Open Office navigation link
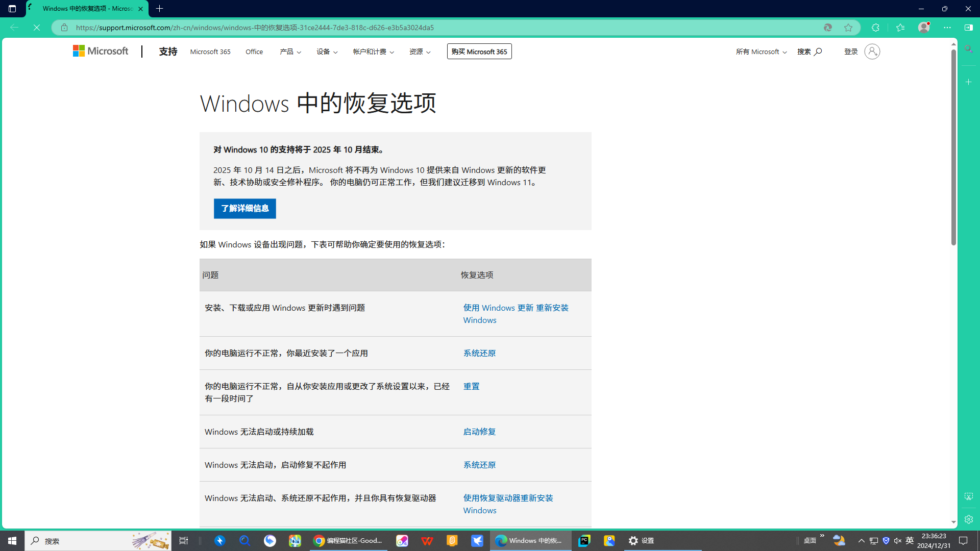This screenshot has height=551, width=980. pos(254,52)
